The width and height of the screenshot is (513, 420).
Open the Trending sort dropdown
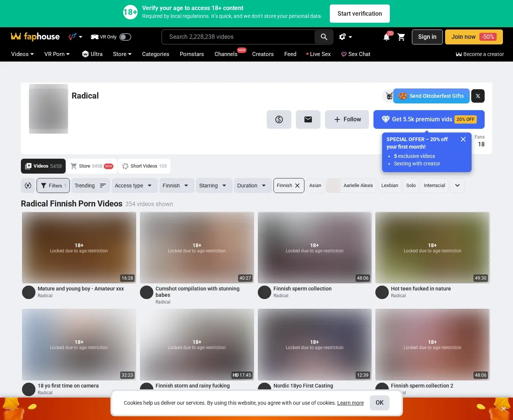coord(90,186)
